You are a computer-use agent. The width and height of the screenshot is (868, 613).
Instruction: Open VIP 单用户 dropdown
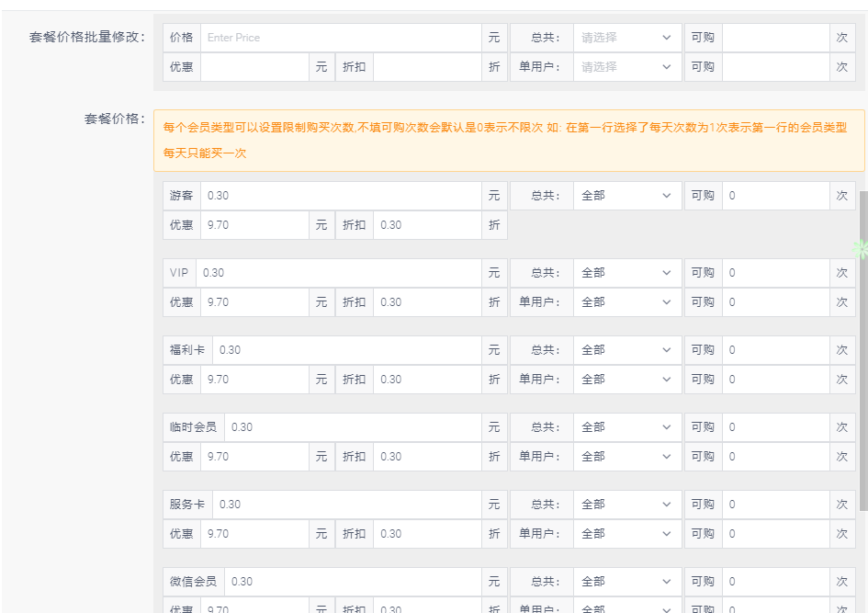tap(627, 302)
